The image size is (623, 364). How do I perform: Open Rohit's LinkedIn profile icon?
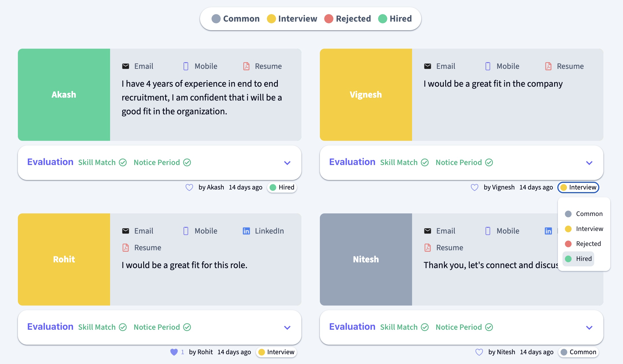click(246, 231)
